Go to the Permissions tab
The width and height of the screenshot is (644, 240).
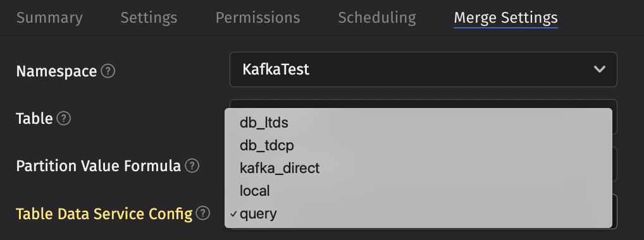tap(258, 18)
